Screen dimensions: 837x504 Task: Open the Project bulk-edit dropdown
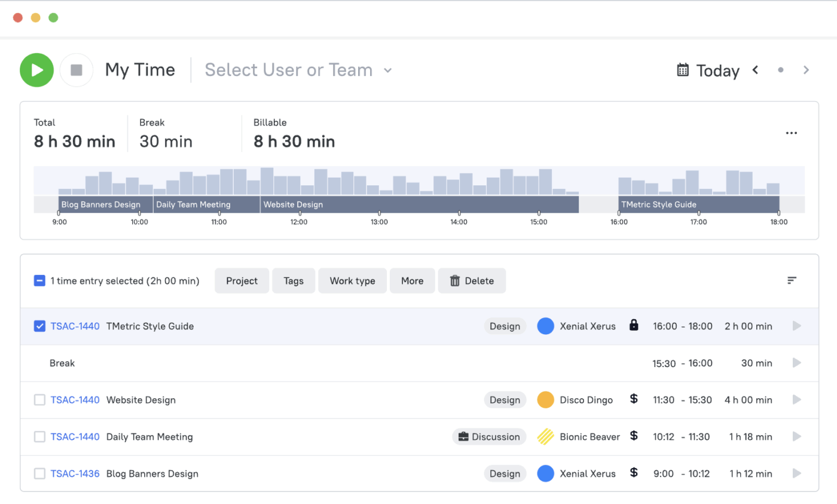pos(242,281)
